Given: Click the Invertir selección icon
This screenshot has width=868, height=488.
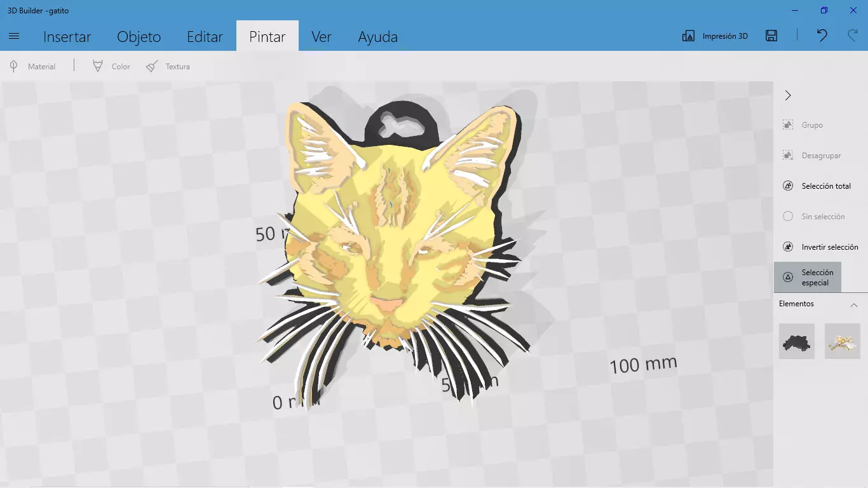Looking at the screenshot, I should click(788, 247).
